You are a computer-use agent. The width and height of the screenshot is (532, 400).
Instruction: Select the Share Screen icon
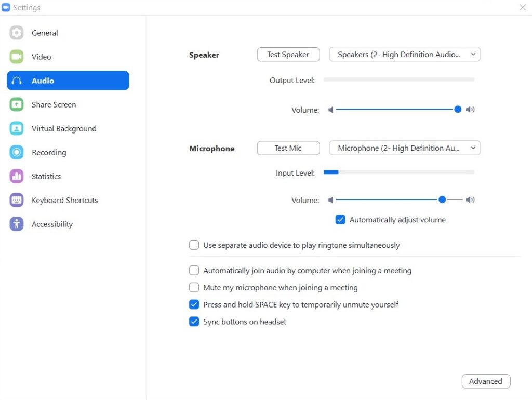click(x=16, y=104)
